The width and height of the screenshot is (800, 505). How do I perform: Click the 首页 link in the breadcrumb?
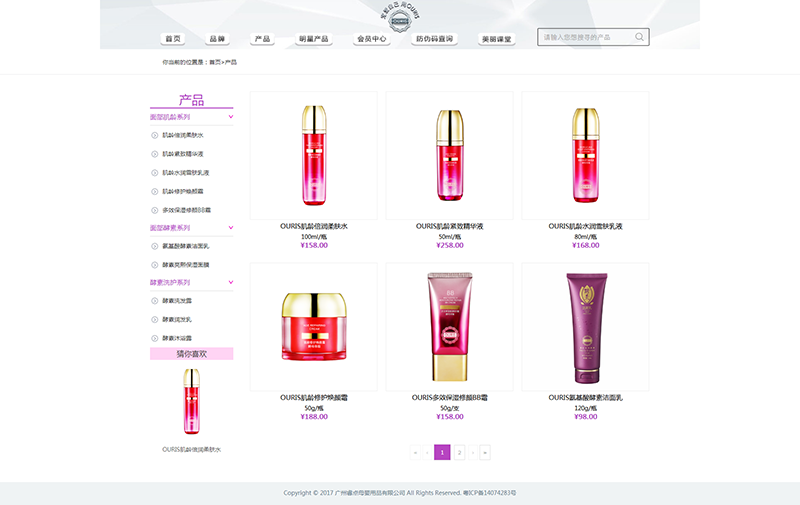pos(214,62)
